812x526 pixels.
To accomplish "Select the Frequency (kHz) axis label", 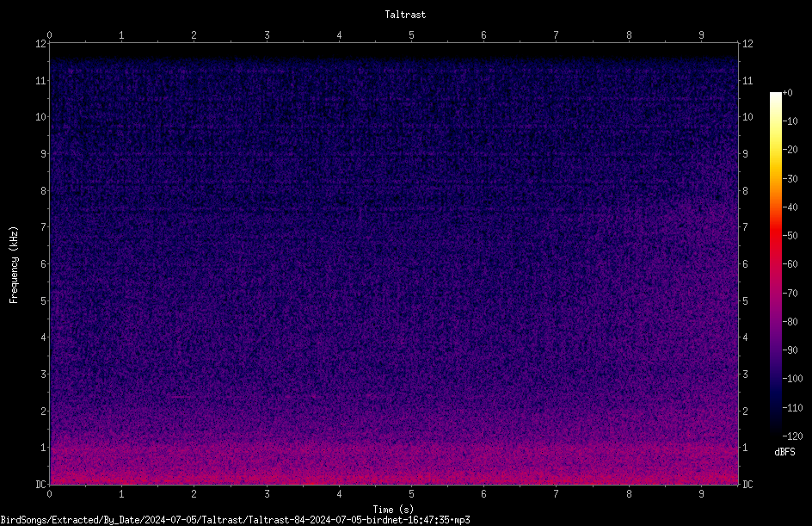I will pos(14,265).
